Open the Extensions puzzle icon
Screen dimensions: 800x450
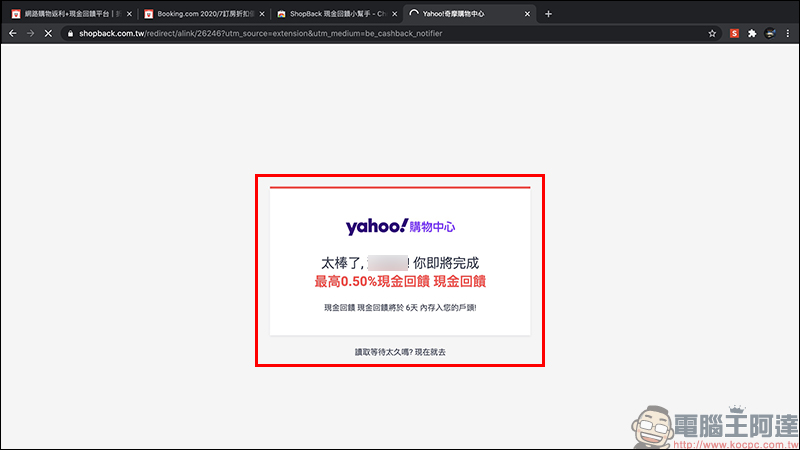pyautogui.click(x=752, y=34)
